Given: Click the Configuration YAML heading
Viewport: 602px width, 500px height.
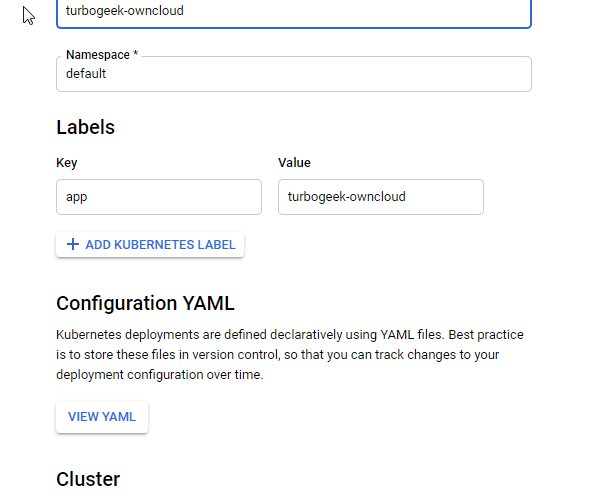Looking at the screenshot, I should point(145,303).
